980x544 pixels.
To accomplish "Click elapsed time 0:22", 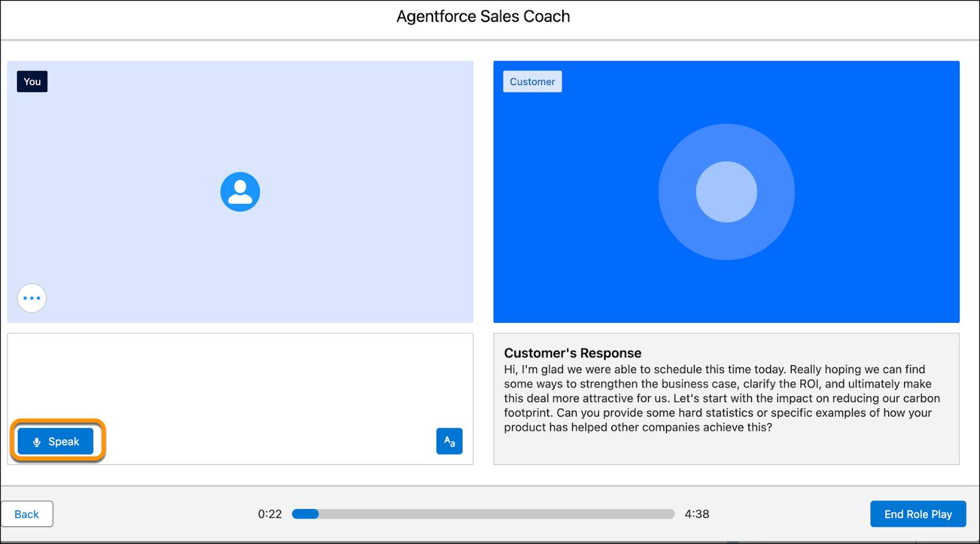I will pyautogui.click(x=270, y=514).
